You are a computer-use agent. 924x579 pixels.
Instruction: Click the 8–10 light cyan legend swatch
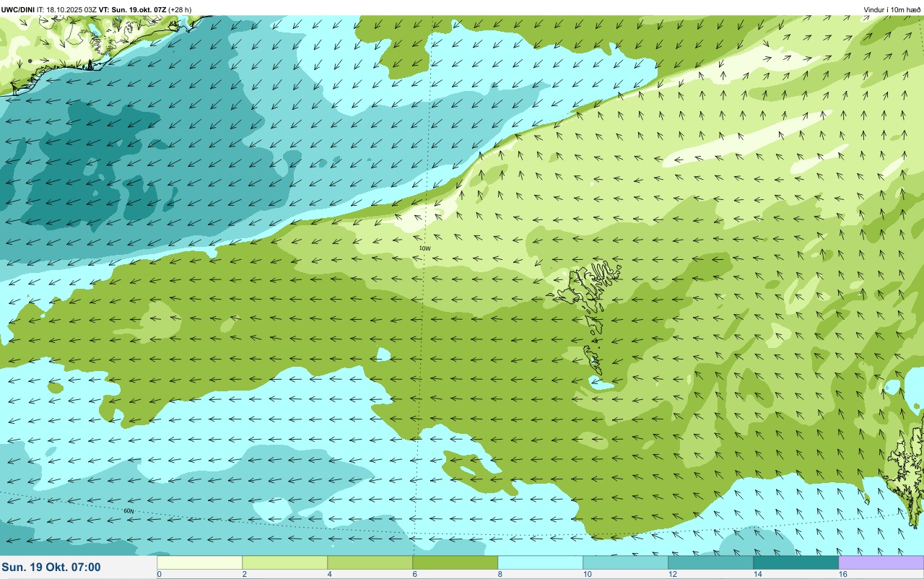point(540,562)
